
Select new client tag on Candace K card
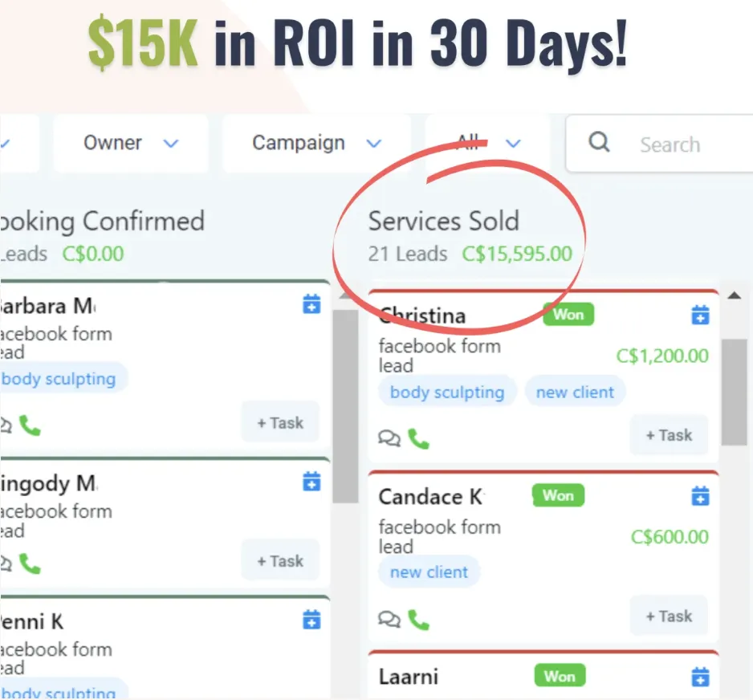click(429, 572)
